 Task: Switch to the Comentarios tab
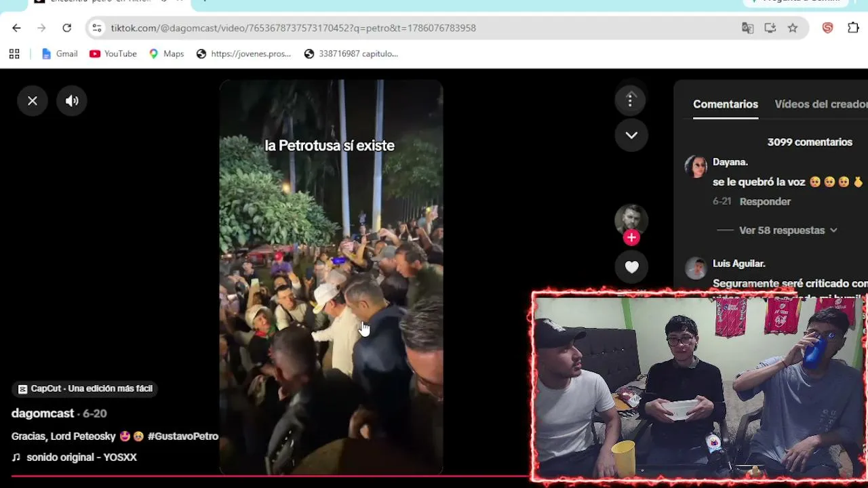tap(726, 104)
